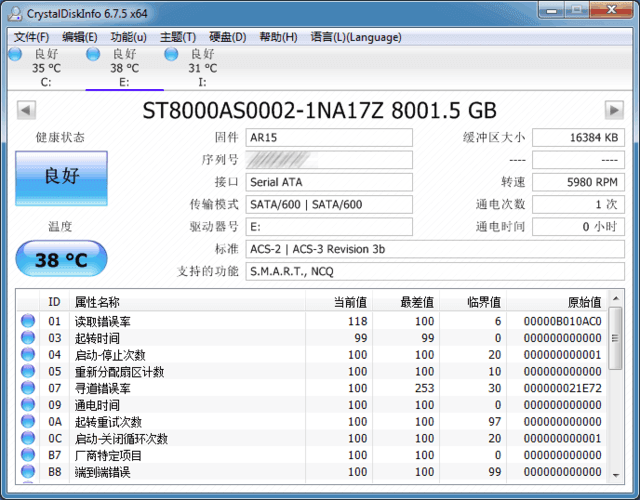Click status orb of attribute 0A row

pos(28,421)
